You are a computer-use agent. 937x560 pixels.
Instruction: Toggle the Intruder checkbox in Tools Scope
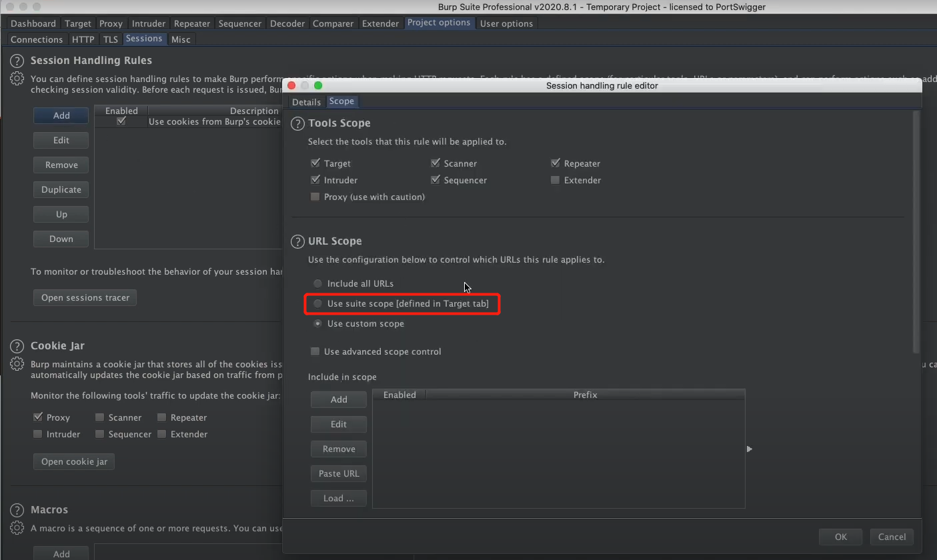(315, 180)
